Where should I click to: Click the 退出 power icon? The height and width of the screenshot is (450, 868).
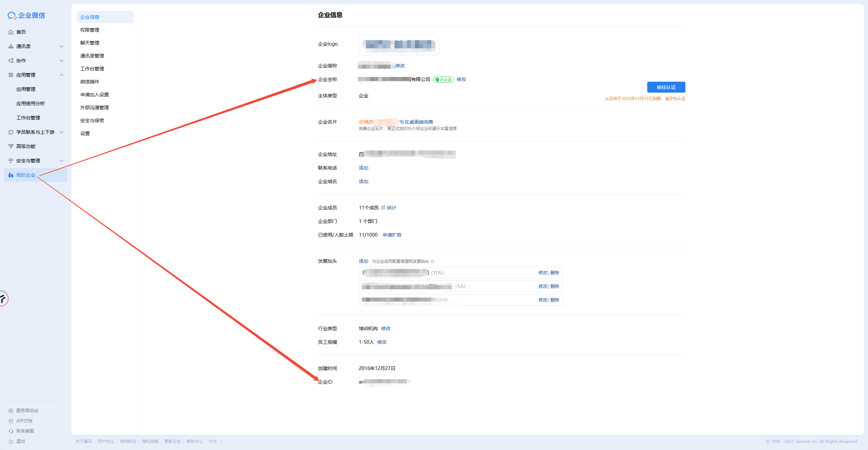[11, 441]
